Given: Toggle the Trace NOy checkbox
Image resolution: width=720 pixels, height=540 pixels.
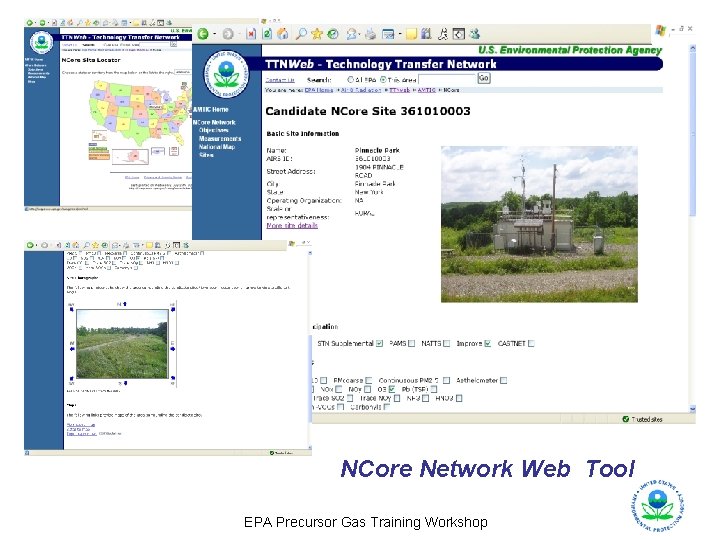Looking at the screenshot, I should click(x=397, y=398).
